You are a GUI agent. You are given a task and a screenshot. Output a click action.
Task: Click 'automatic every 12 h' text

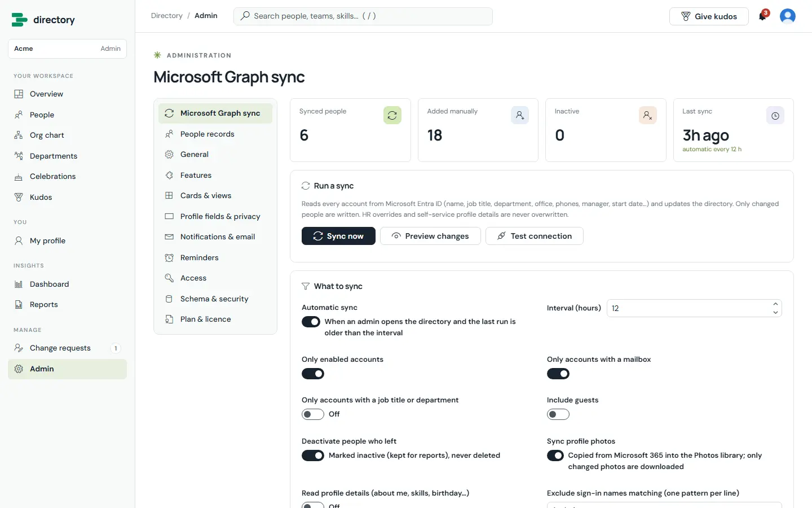tap(712, 150)
